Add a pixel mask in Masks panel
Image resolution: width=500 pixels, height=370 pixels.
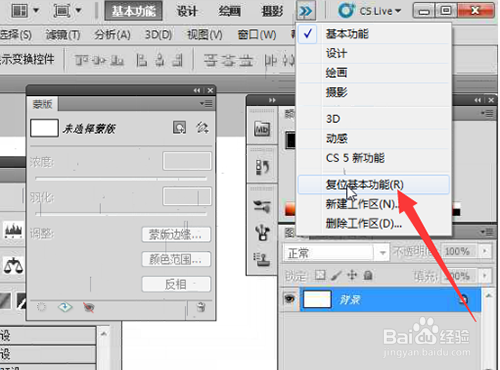click(x=180, y=128)
